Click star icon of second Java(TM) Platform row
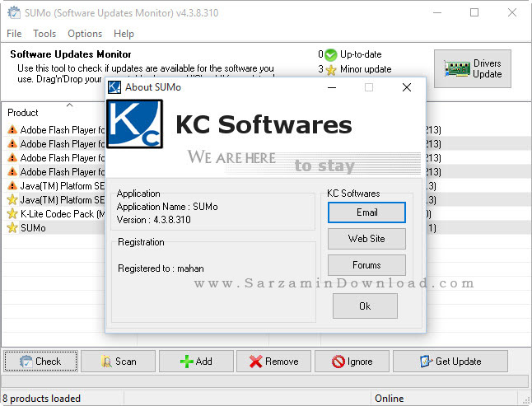Image resolution: width=532 pixels, height=406 pixels. tap(12, 199)
